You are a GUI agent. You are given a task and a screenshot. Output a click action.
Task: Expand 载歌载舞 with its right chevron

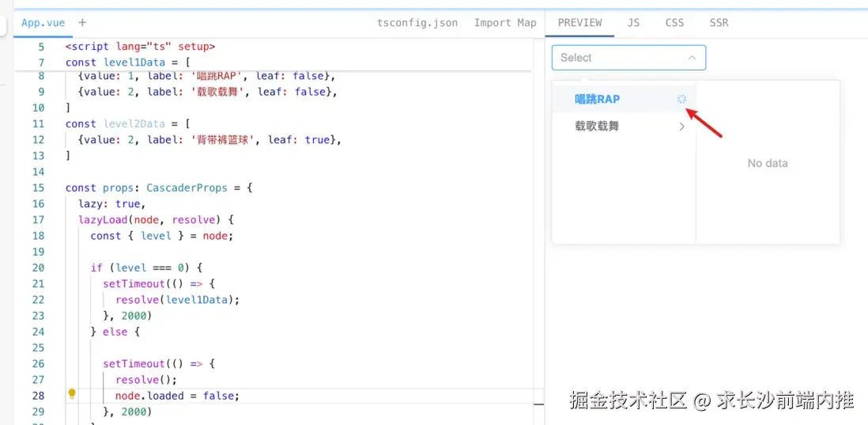681,127
